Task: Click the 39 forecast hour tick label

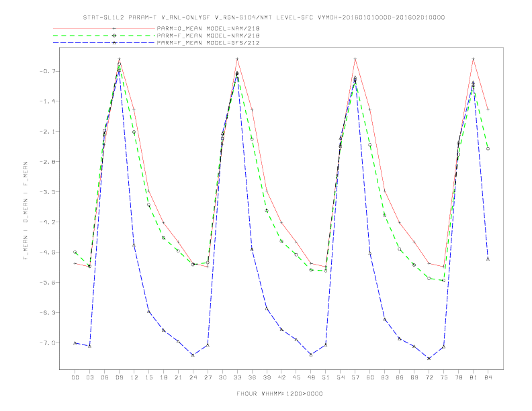Action: pyautogui.click(x=267, y=377)
